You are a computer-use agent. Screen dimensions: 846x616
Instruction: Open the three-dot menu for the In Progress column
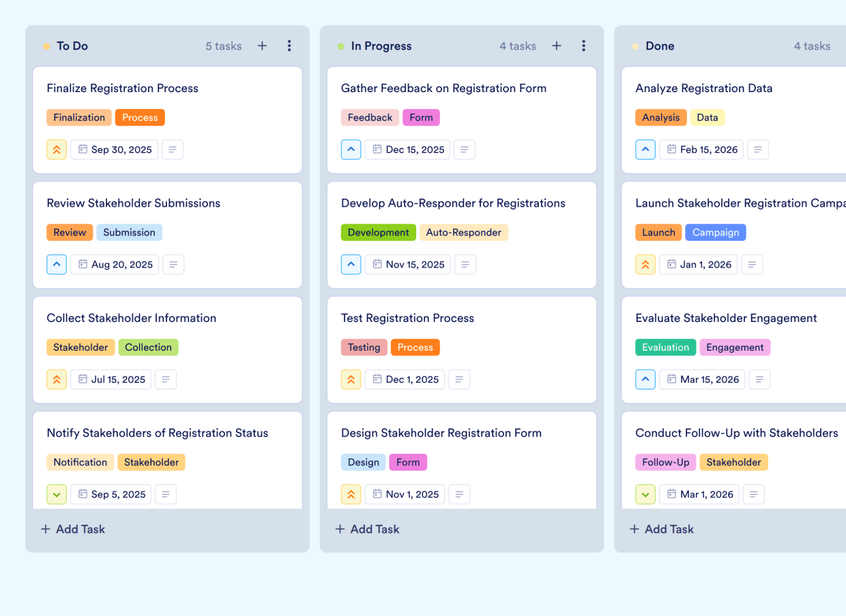(584, 46)
